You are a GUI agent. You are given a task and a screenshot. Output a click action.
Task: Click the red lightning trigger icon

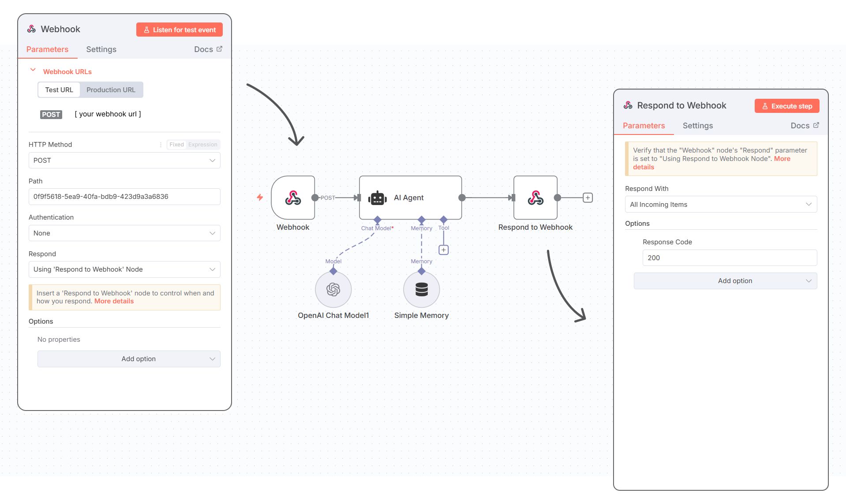tap(260, 198)
